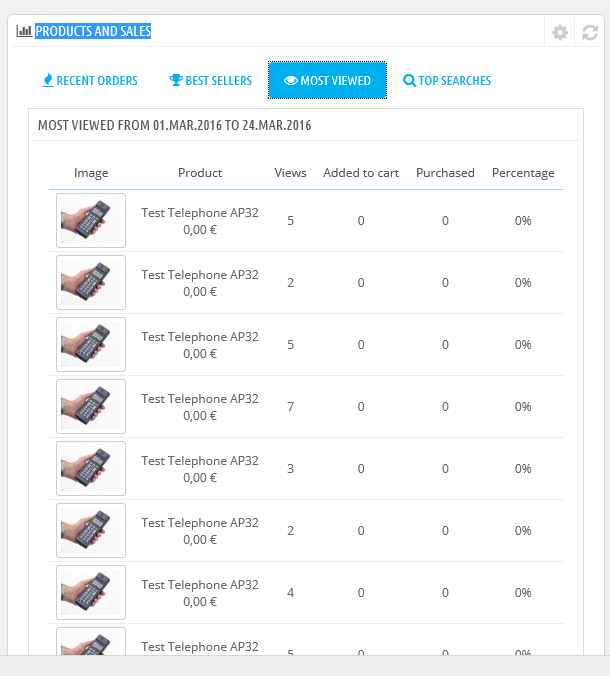Screen dimensions: 610x676
Task: Click the eye icon in Most Viewed tab
Action: coord(291,81)
